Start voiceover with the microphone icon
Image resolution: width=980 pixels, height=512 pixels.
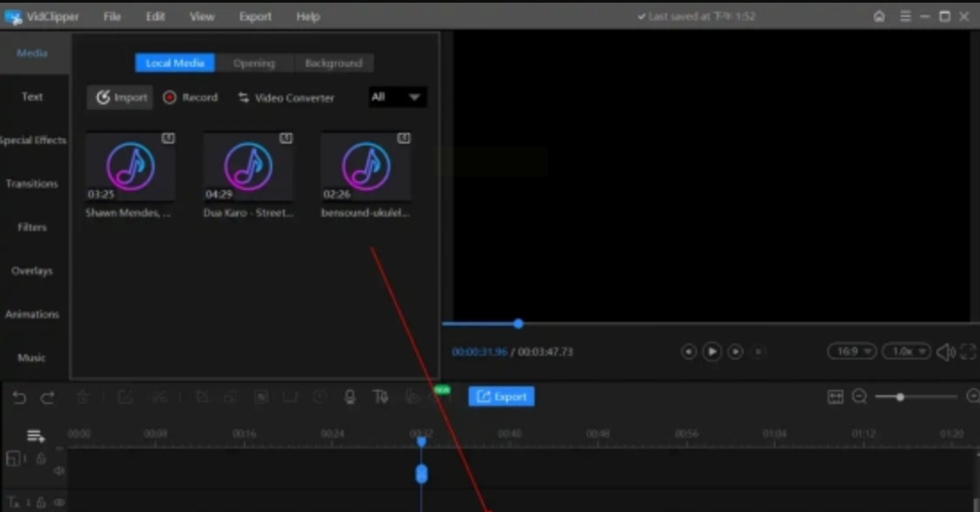pos(350,397)
